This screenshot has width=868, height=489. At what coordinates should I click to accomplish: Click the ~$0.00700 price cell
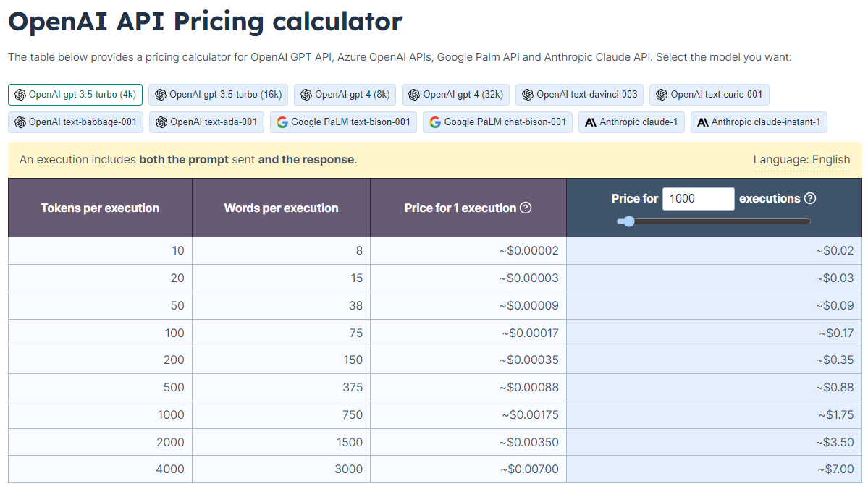point(468,469)
